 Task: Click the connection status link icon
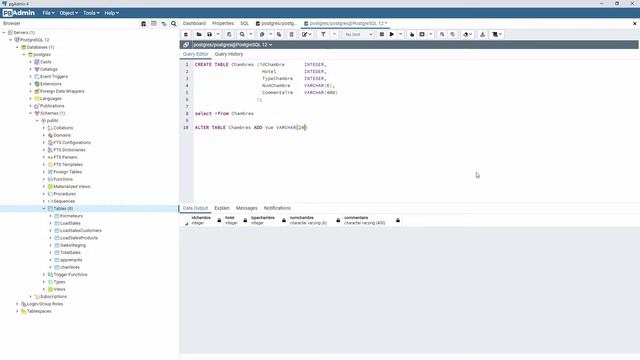[186, 44]
